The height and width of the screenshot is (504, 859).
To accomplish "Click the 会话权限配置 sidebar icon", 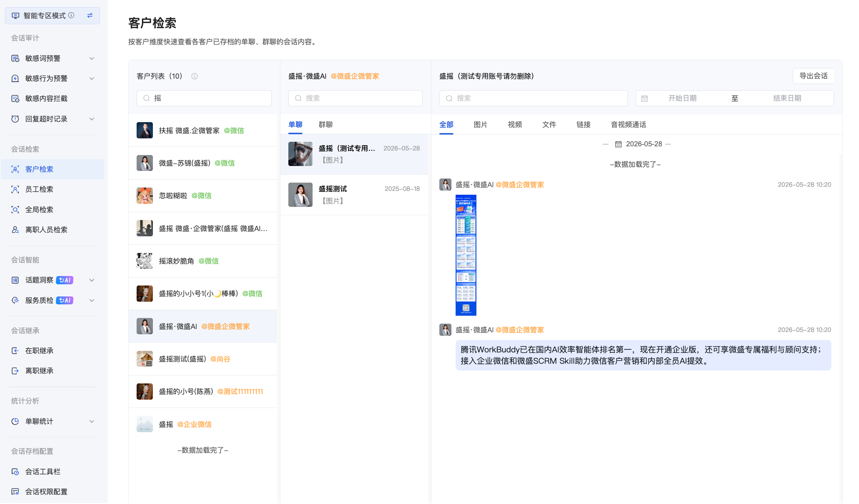I will tap(15, 492).
